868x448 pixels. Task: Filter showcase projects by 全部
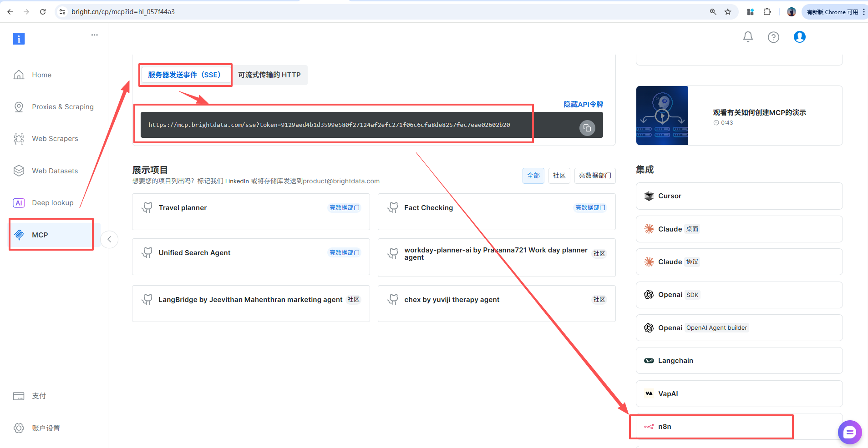click(x=533, y=176)
